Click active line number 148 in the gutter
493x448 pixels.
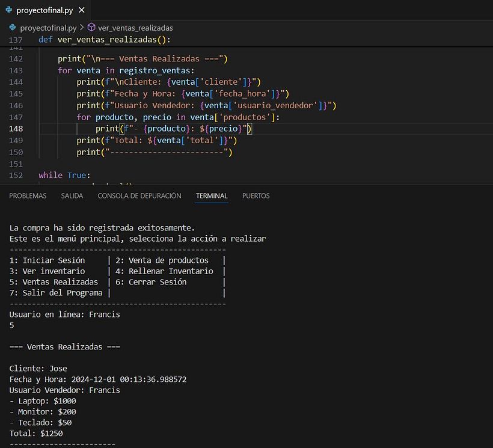click(x=16, y=129)
